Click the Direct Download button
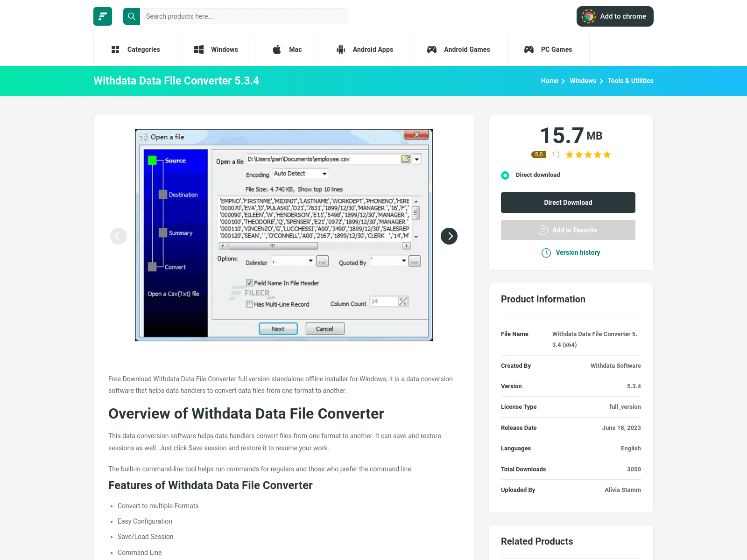The image size is (747, 560). pyautogui.click(x=568, y=203)
